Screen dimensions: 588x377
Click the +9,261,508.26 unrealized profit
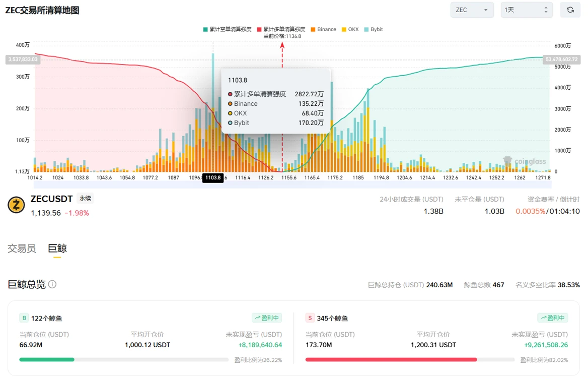tap(546, 345)
